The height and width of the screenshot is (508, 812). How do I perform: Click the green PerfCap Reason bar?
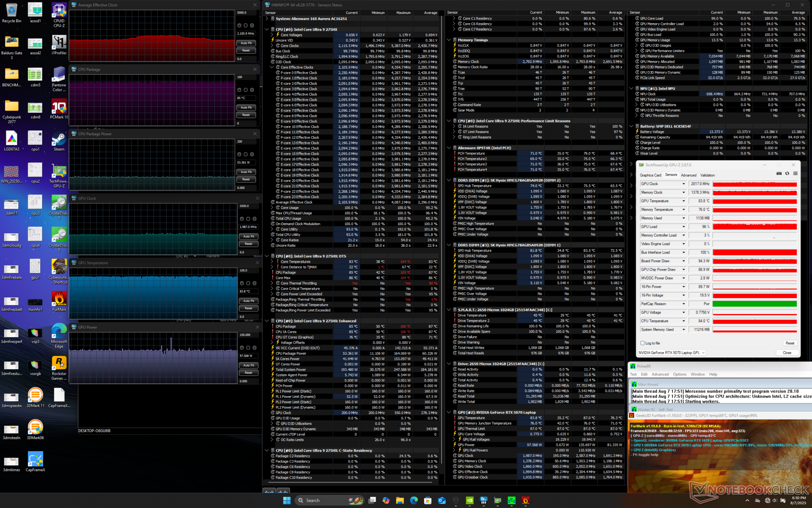(x=754, y=304)
